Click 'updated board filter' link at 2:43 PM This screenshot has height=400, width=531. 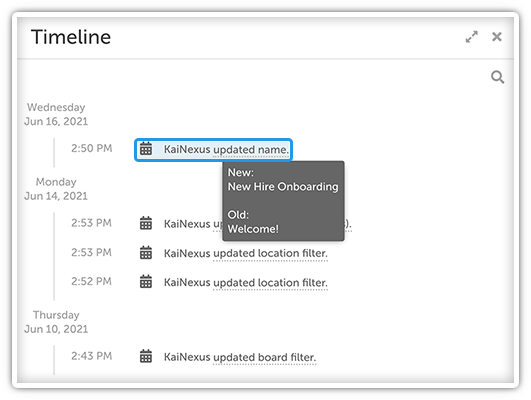click(x=264, y=357)
